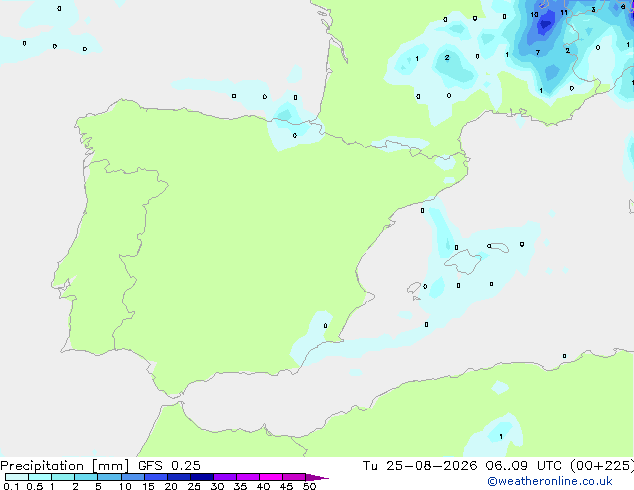Click the legend scale label '30'
Viewport: 634px width, 490px height.
(x=217, y=486)
